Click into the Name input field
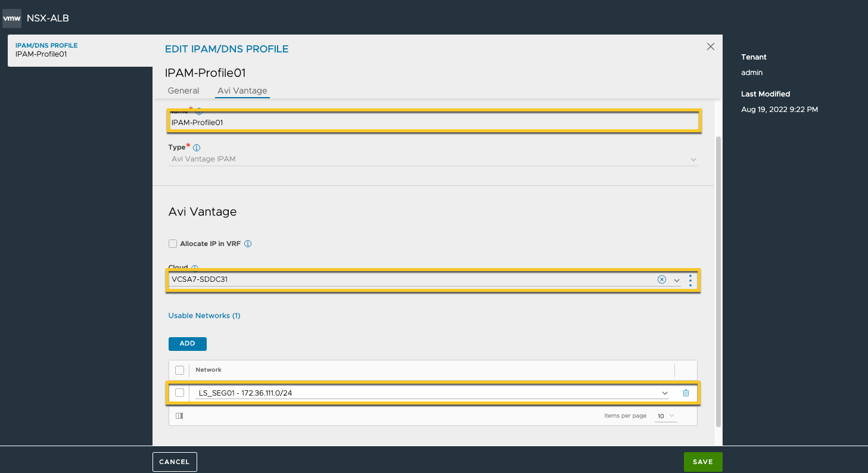Screen dimensions: 868x473 [433, 122]
